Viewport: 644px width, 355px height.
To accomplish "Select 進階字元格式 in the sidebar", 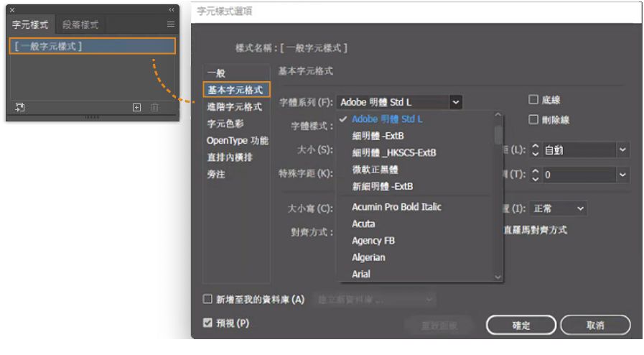I will tap(234, 107).
